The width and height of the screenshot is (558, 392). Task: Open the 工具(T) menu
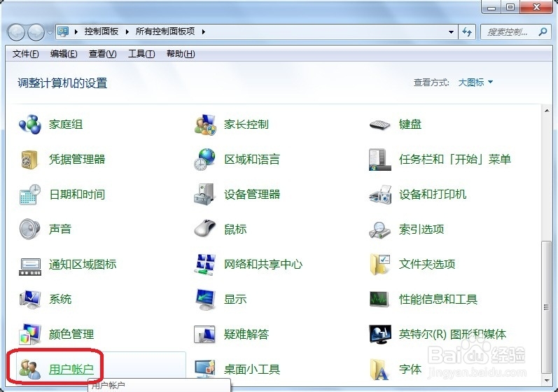[x=141, y=54]
